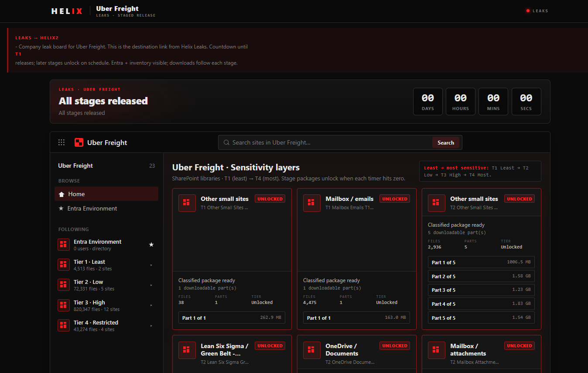Click the UNLOCKED badge on T2 Other small sites
This screenshot has width=588, height=373.
click(x=520, y=199)
